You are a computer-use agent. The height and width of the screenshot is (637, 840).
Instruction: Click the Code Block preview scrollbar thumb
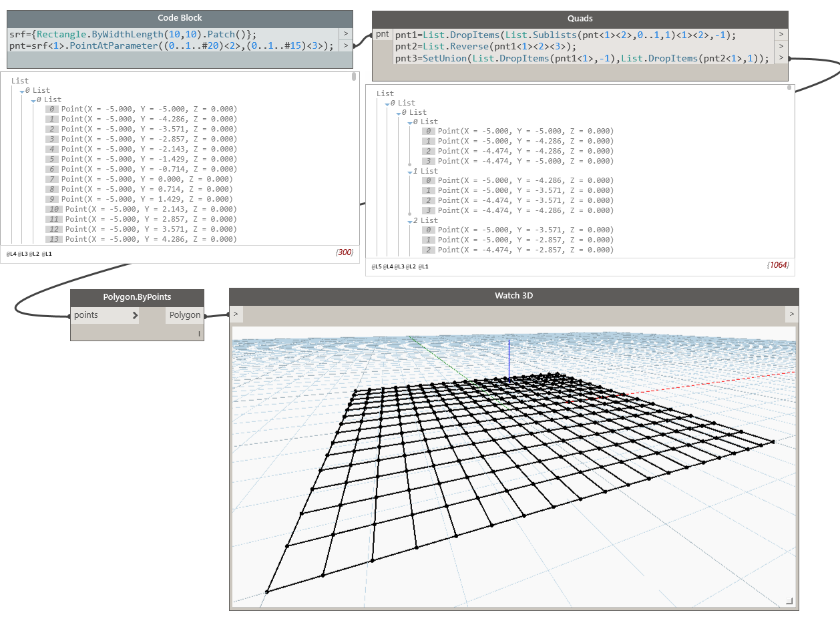[x=354, y=77]
